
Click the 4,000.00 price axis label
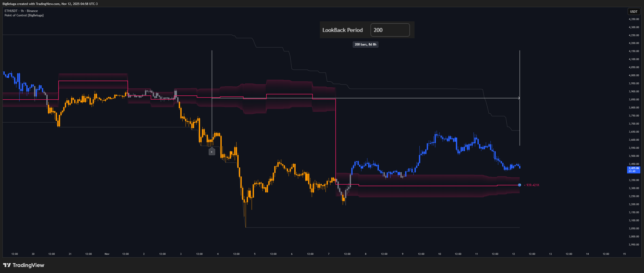pos(634,75)
